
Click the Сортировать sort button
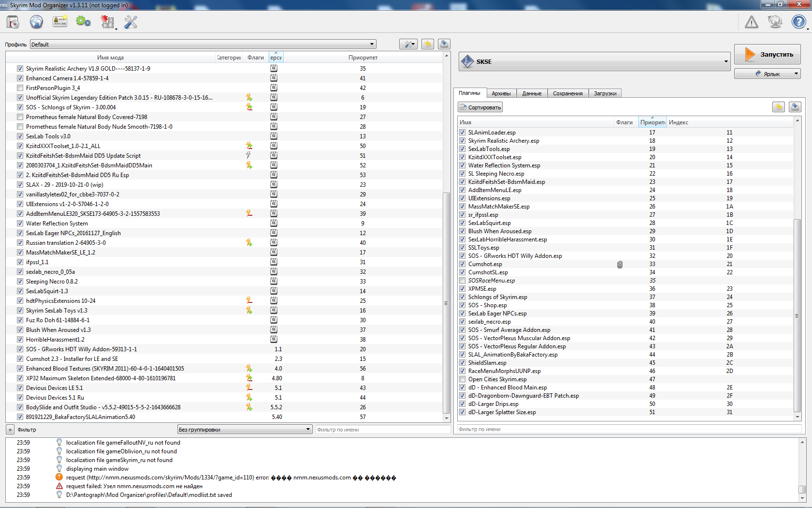pyautogui.click(x=480, y=107)
